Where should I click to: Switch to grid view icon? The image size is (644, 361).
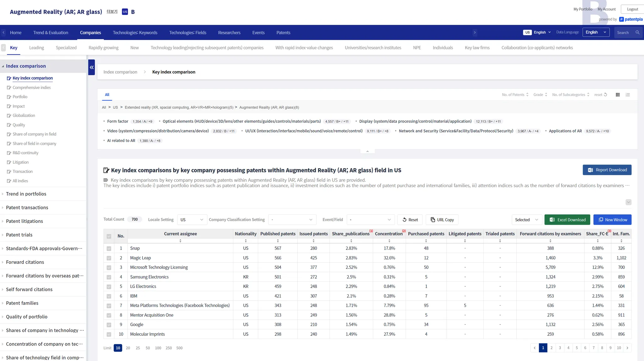coord(618,95)
